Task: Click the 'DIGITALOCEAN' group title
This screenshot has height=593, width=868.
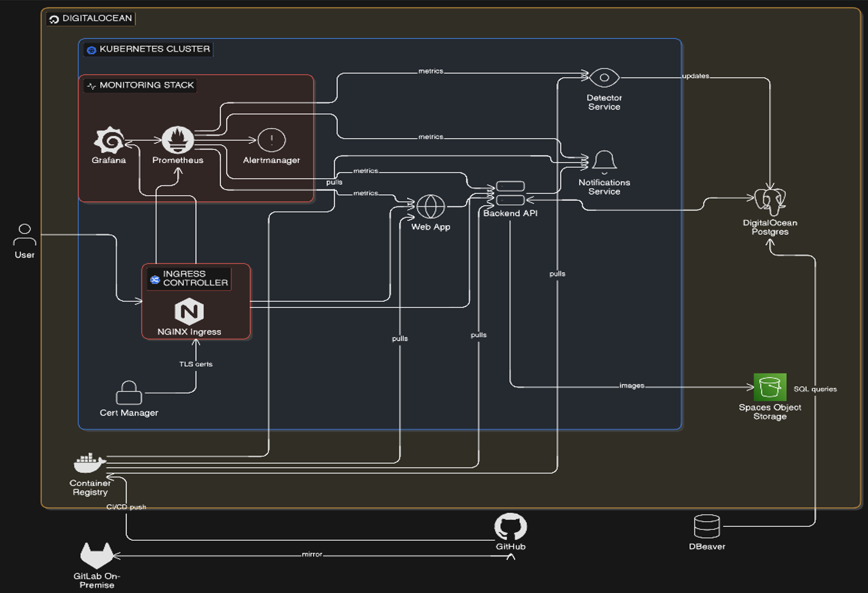Action: [97, 18]
